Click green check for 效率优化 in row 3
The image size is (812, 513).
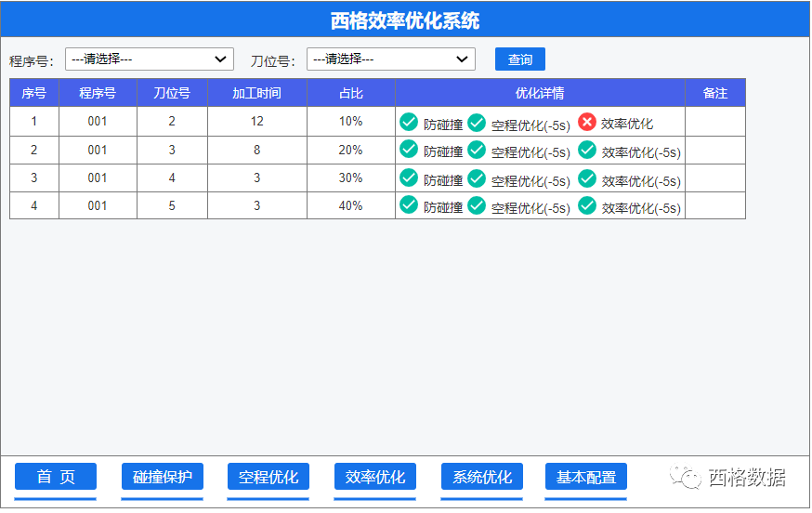pyautogui.click(x=586, y=178)
